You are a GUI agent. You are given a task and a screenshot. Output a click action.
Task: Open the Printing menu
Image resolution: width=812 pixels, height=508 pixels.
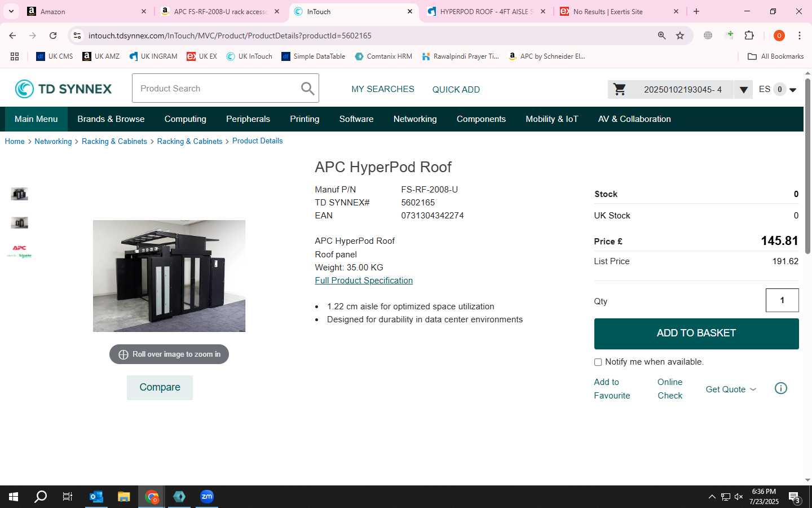coord(304,119)
